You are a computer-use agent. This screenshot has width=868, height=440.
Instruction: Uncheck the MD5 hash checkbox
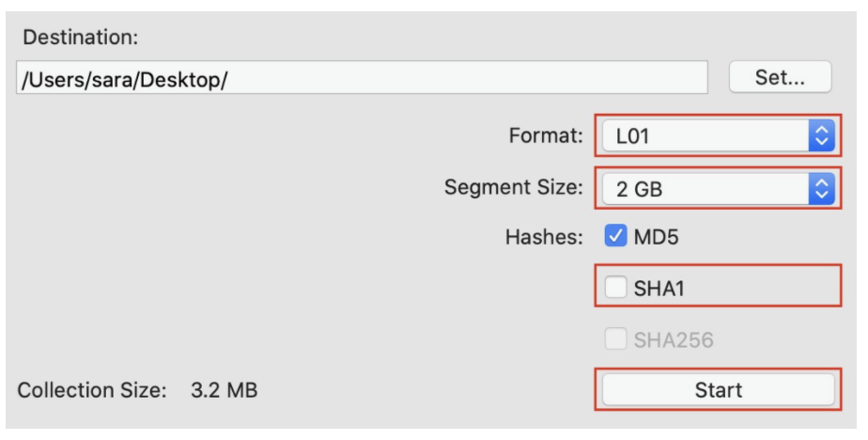click(x=615, y=236)
